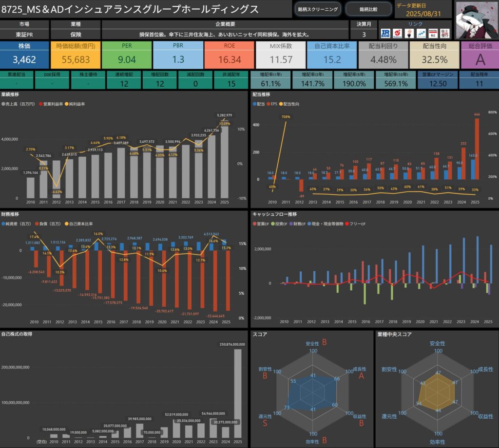
Task: Open the white-haired person link icon
Action: pyautogui.click(x=409, y=34)
